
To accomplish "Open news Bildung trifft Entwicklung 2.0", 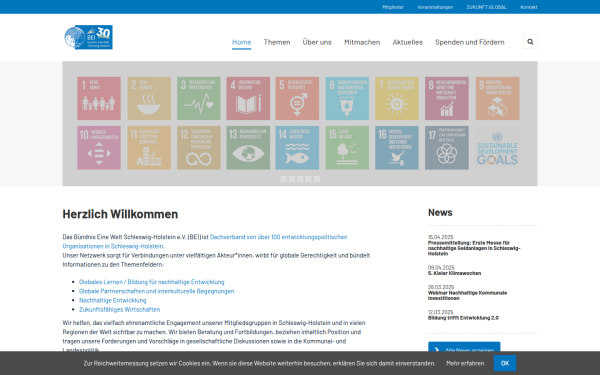I will tap(463, 318).
